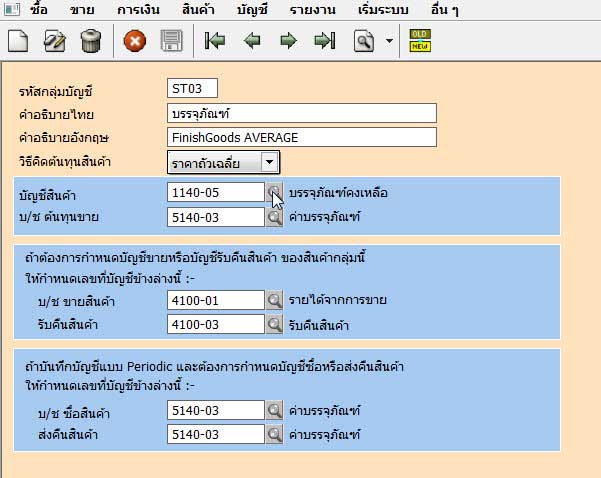Click the application icon in the menu bar
601x478 pixels.
coord(12,9)
